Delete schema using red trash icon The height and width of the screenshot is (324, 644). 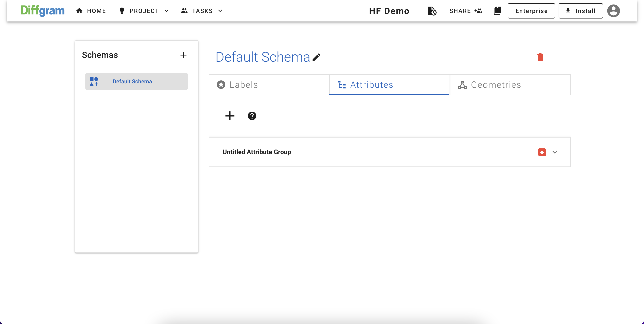coord(540,57)
